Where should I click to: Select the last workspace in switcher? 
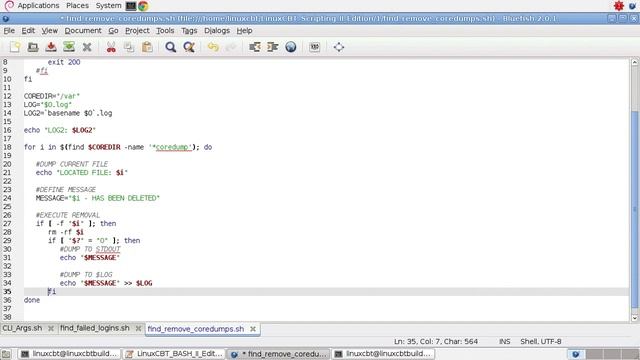click(x=631, y=354)
